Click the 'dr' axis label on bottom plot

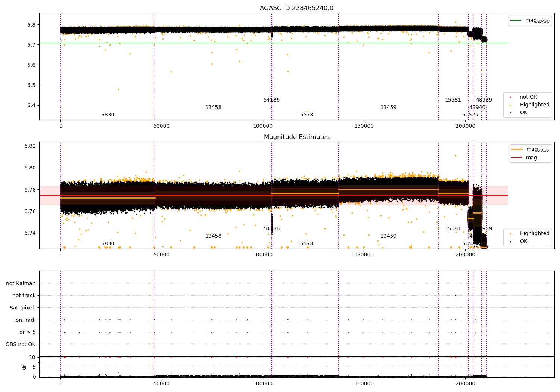(24, 367)
